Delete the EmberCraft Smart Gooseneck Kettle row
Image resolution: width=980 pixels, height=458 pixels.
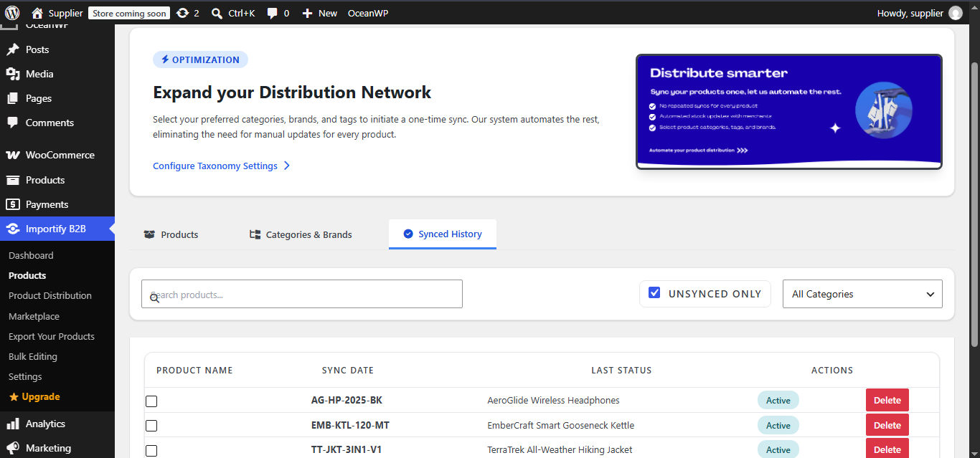[887, 425]
